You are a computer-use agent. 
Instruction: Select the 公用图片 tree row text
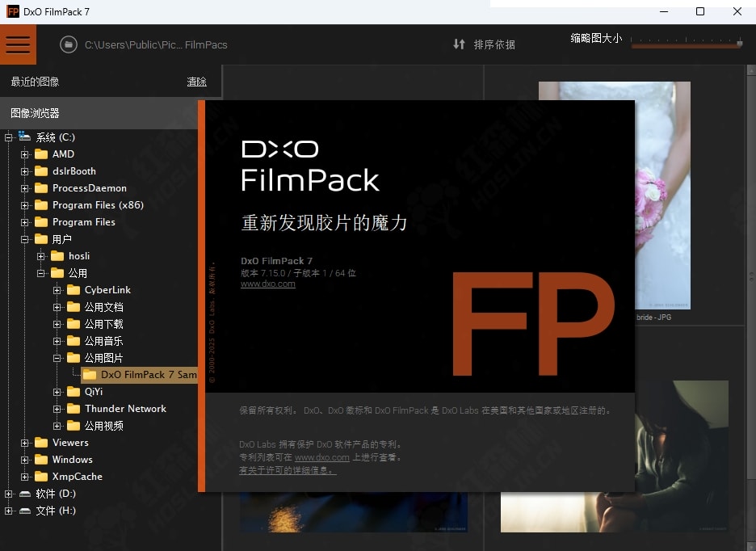point(103,358)
